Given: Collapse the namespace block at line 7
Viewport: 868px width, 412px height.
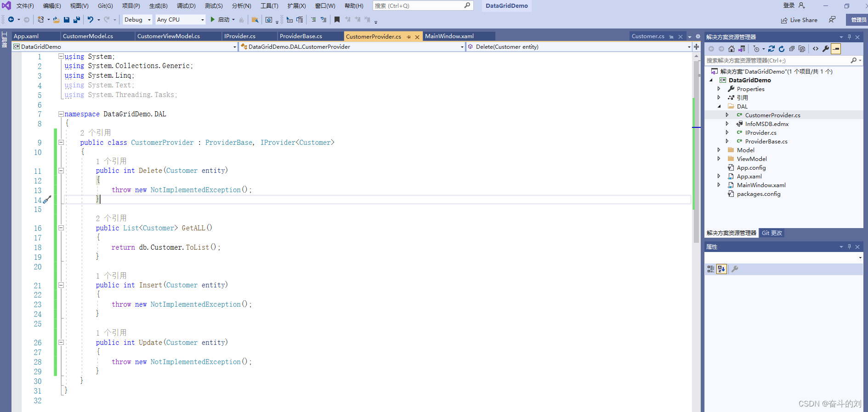Looking at the screenshot, I should 61,114.
